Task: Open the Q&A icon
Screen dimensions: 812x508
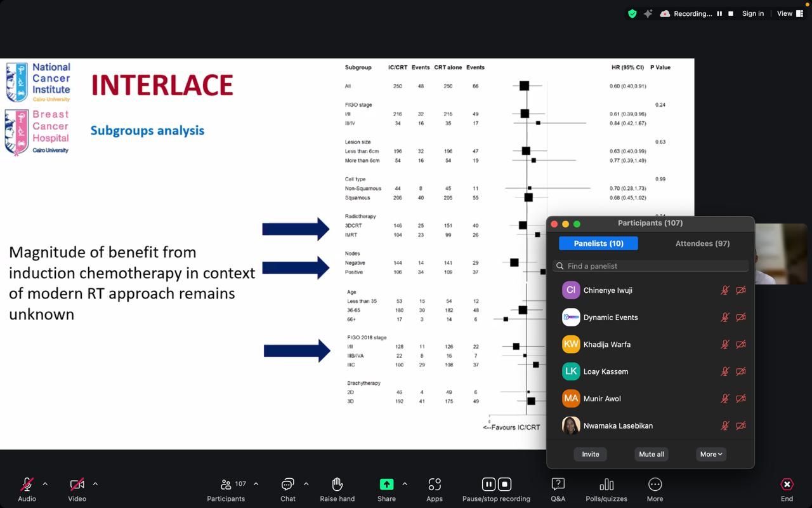Action: click(x=558, y=485)
